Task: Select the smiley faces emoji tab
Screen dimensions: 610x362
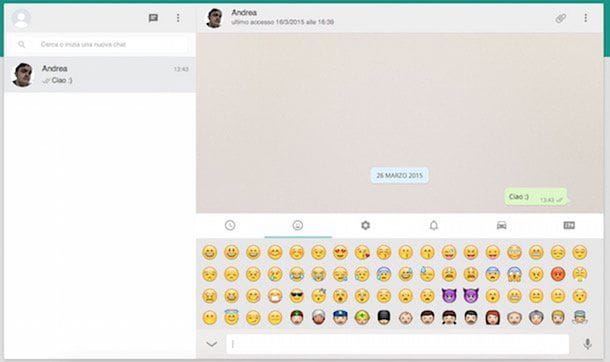Action: 298,225
